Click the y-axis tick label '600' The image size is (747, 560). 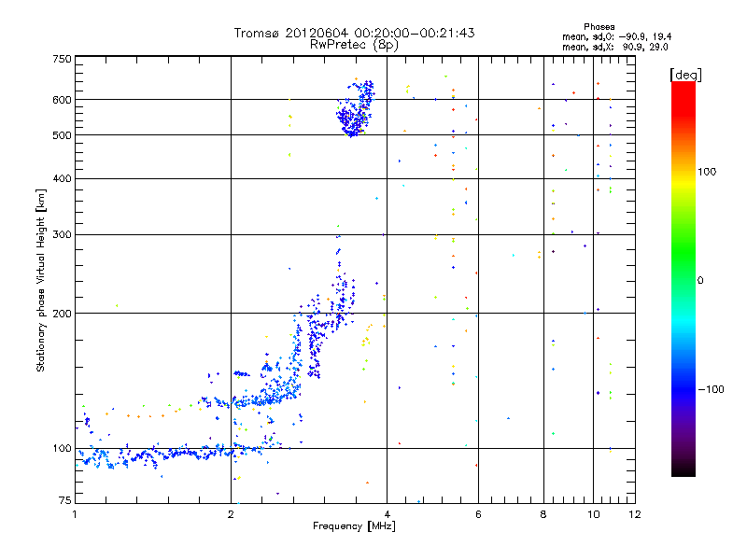click(62, 100)
